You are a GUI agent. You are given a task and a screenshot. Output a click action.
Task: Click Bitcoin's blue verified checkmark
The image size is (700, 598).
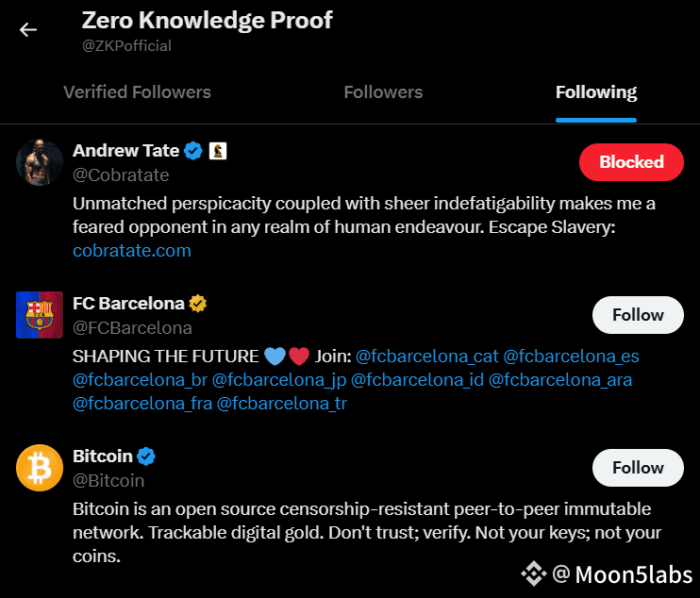coord(146,457)
